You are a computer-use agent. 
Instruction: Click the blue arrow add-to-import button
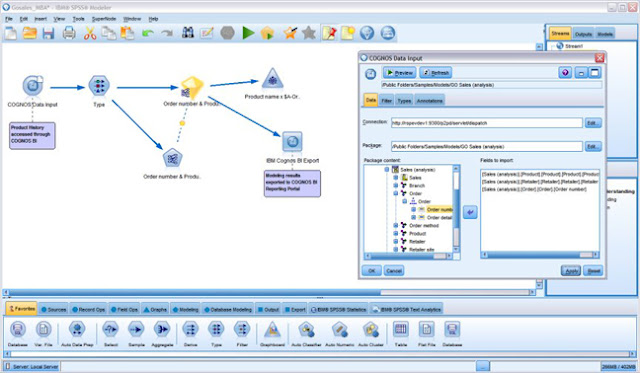tap(470, 212)
